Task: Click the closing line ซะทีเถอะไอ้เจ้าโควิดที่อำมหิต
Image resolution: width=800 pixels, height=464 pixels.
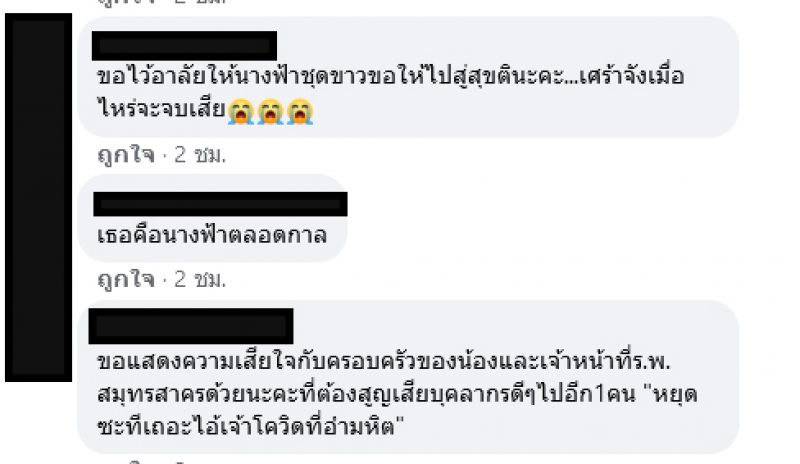Action: coord(251,426)
